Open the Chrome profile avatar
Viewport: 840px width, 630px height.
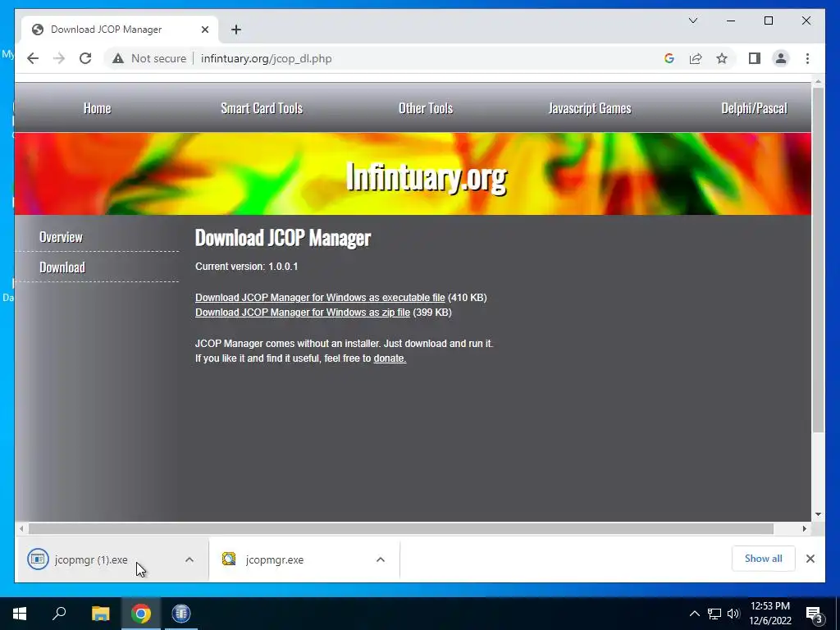pyautogui.click(x=781, y=58)
